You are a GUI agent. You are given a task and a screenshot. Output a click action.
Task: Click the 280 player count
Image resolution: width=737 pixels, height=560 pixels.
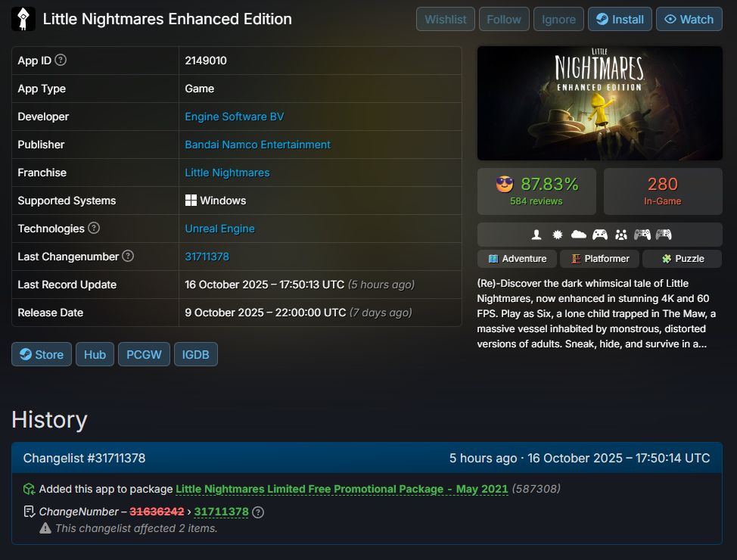point(663,184)
